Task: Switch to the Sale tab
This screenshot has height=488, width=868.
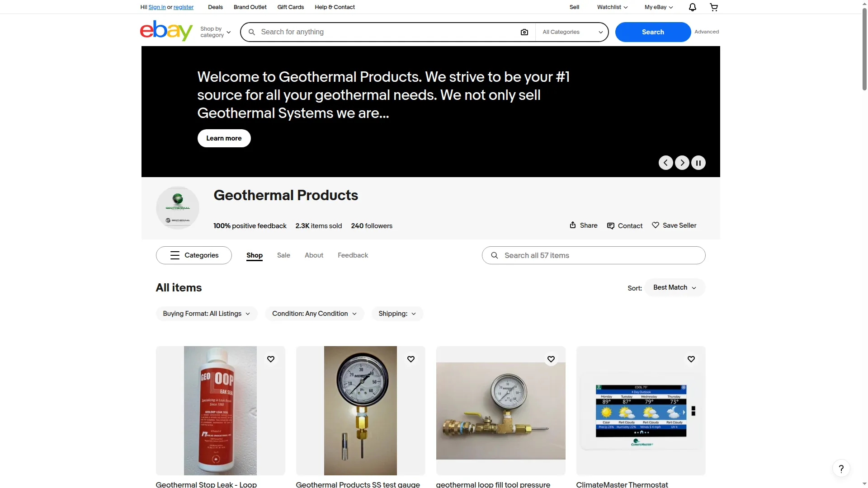Action: 283,255
